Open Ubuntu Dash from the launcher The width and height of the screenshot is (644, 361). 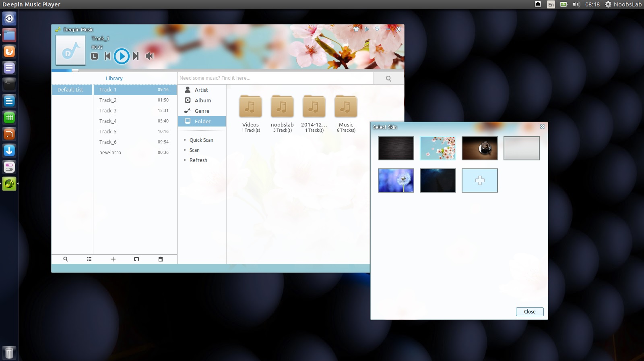pyautogui.click(x=9, y=19)
